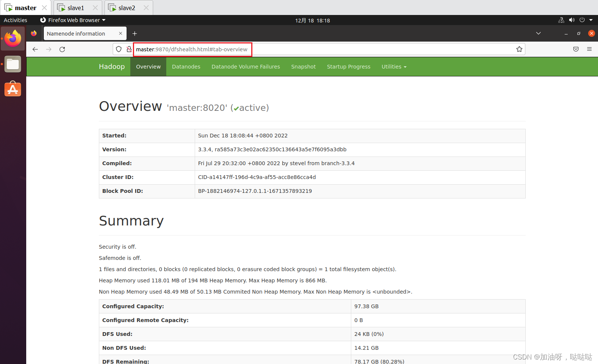598x364 pixels.
Task: Close the slave2 VM tab
Action: pyautogui.click(x=146, y=7)
